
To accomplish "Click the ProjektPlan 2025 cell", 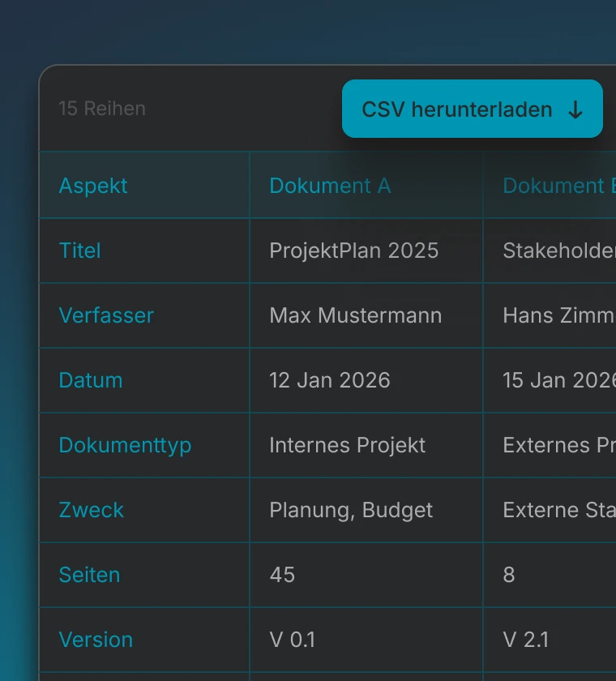I will [x=354, y=251].
